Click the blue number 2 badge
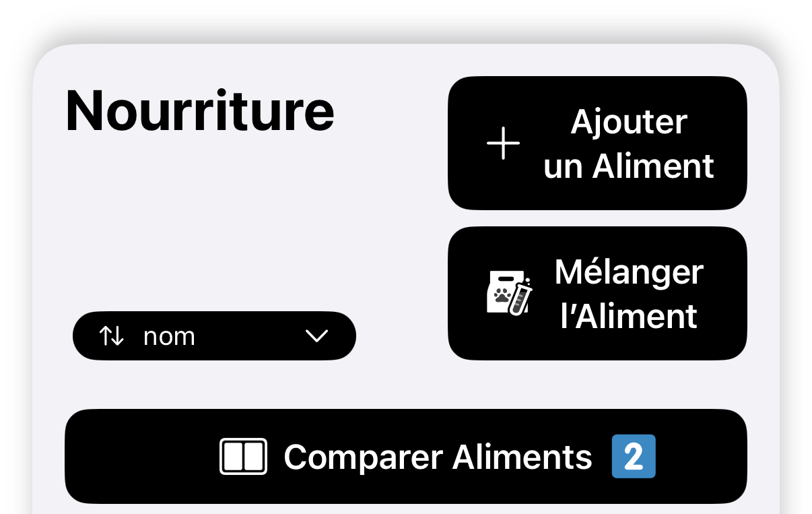The image size is (812, 514). (633, 457)
